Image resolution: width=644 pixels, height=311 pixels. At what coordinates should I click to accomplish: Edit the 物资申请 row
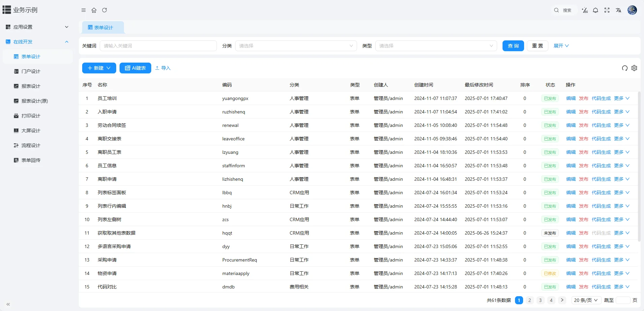pos(571,273)
